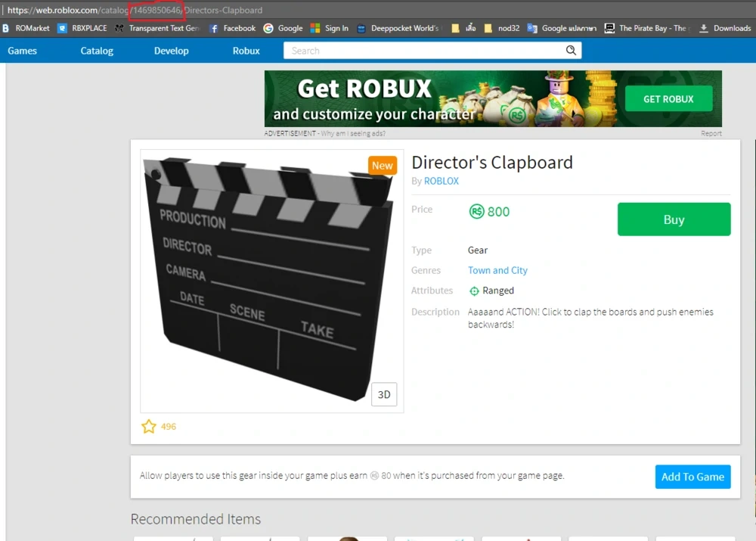The width and height of the screenshot is (756, 541).
Task: Click the Downloads bookmark icon
Action: pyautogui.click(x=704, y=29)
